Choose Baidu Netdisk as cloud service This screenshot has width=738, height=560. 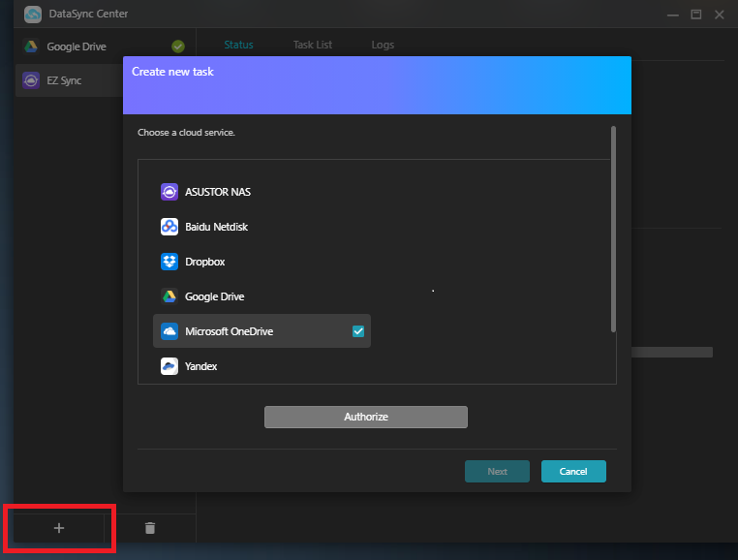pos(261,227)
